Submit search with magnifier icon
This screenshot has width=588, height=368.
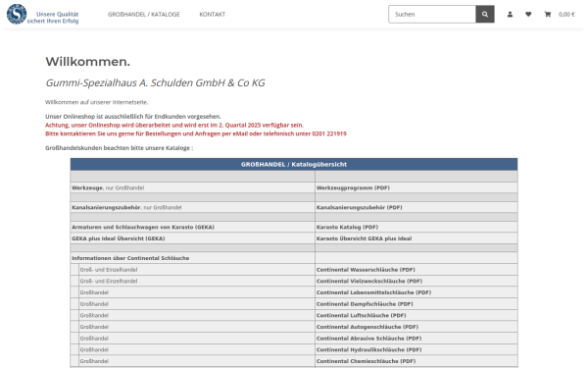[x=485, y=15]
